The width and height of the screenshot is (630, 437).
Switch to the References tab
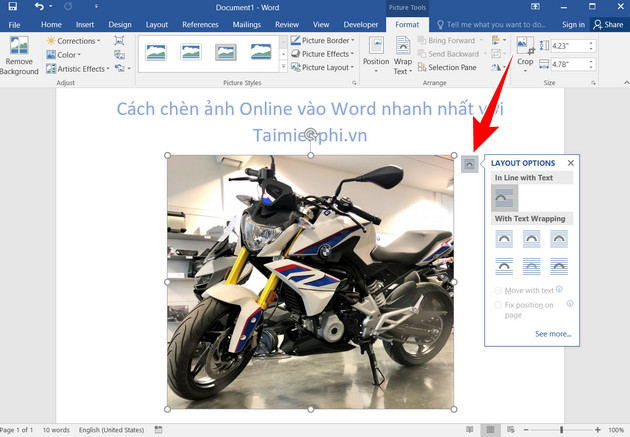[x=200, y=25]
